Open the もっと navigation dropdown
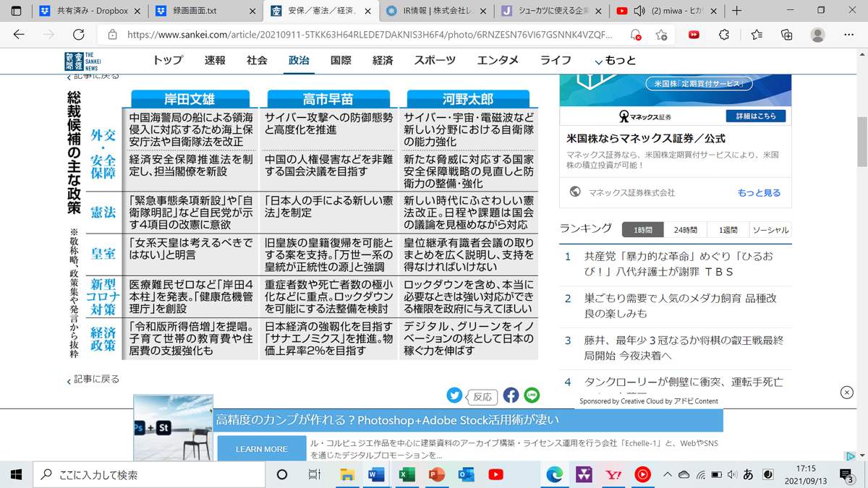The image size is (868, 488). [x=621, y=61]
